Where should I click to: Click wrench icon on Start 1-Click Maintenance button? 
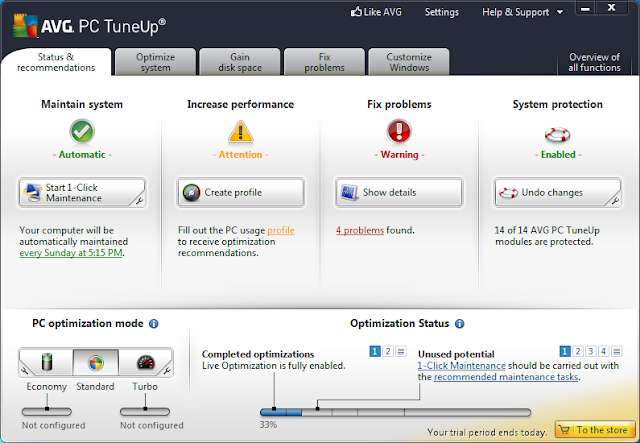pos(140,201)
